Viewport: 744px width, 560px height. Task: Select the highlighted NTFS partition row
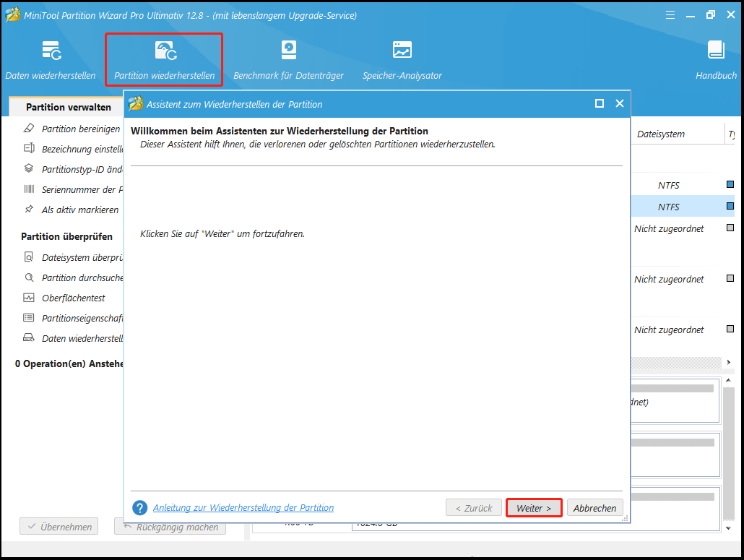[x=683, y=207]
